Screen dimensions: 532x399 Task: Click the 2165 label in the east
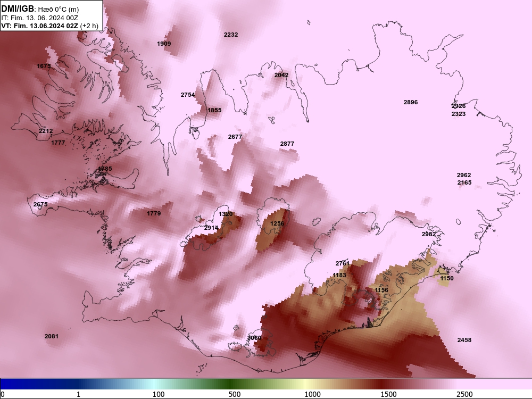464,182
